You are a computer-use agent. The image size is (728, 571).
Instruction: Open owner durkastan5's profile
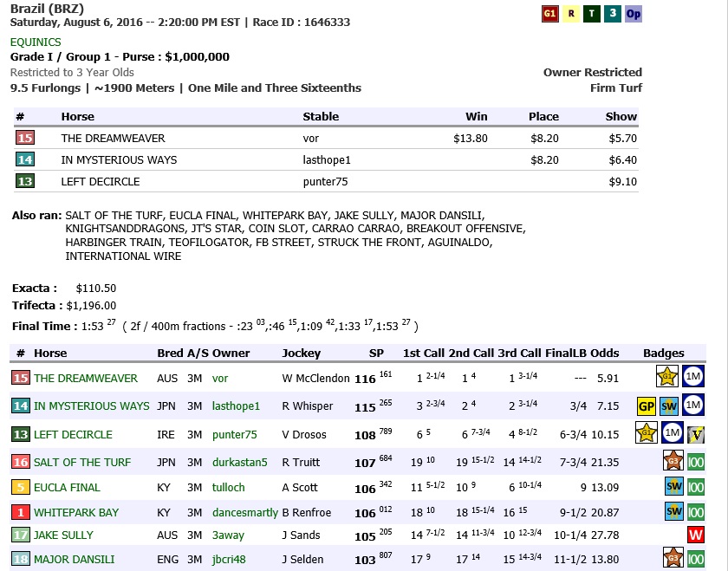tap(239, 463)
